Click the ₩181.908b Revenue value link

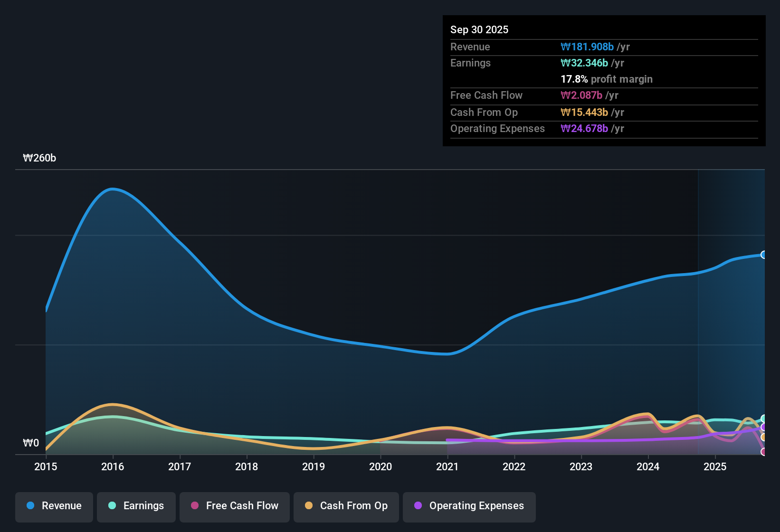587,47
